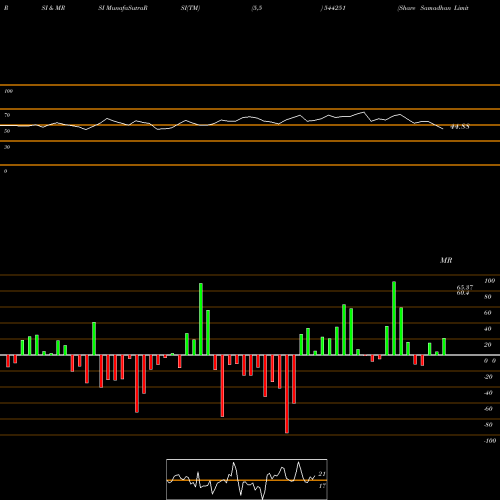This screenshot has height=500, width=500.
Task: Click the '20' label on MR axis
Action: (488, 345)
